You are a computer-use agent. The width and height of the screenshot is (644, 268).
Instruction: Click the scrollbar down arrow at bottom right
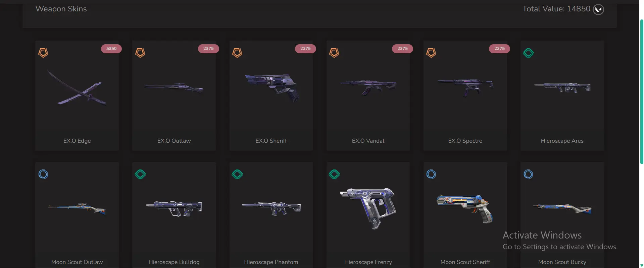click(x=642, y=265)
